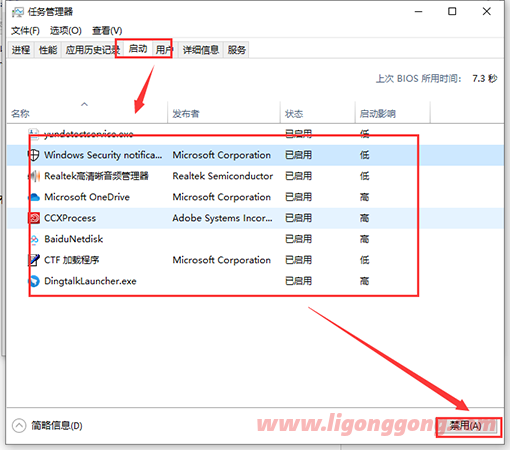510x450 pixels.
Task: Click the red CCXProcess Adobe icon
Action: point(34,218)
